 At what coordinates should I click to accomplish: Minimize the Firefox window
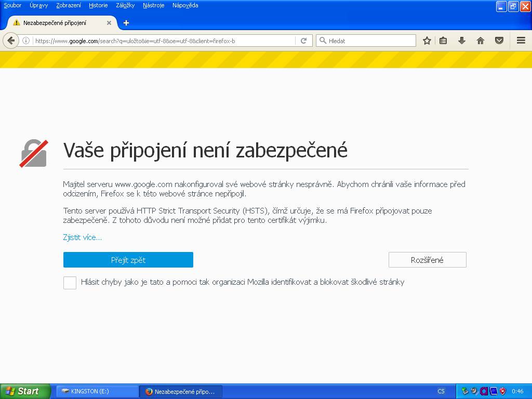pos(501,6)
